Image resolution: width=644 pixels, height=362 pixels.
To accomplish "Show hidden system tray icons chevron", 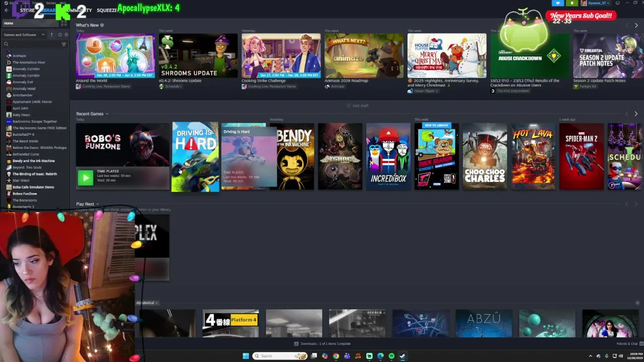I will click(592, 356).
